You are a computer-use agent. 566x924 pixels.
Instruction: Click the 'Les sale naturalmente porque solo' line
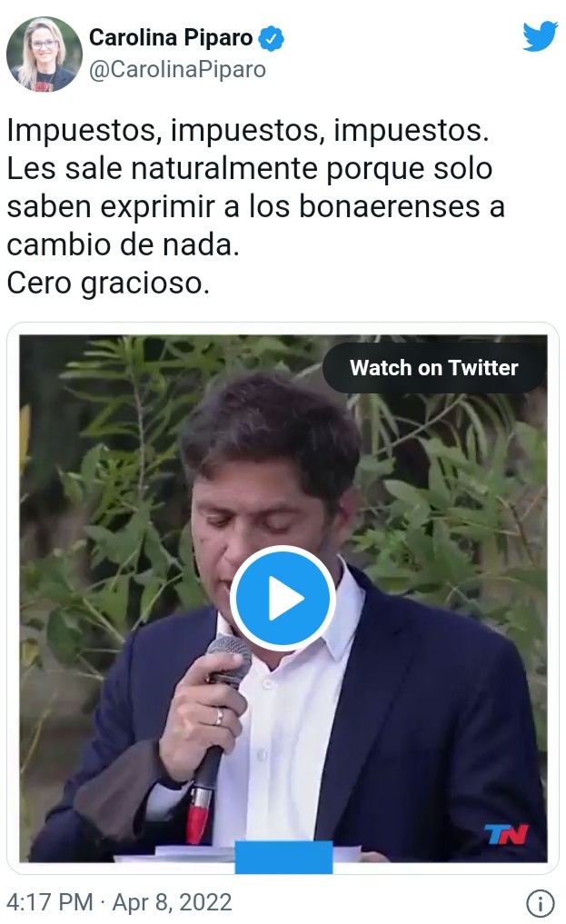250,168
